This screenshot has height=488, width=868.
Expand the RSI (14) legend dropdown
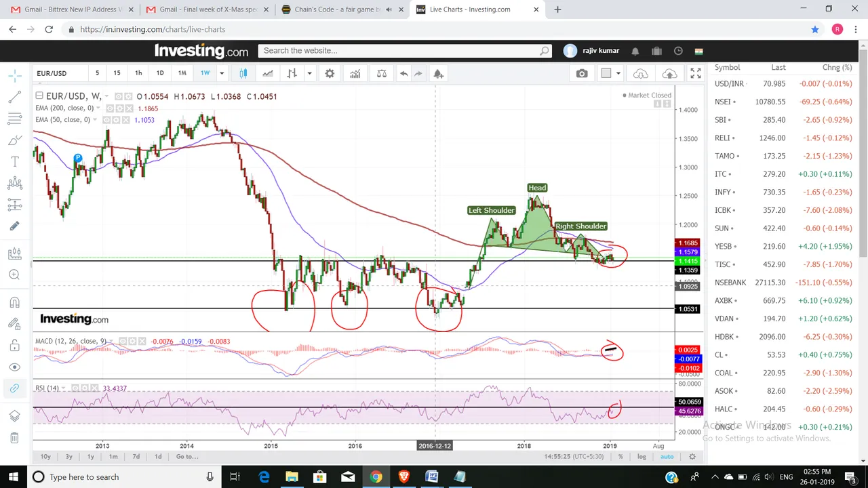click(64, 388)
